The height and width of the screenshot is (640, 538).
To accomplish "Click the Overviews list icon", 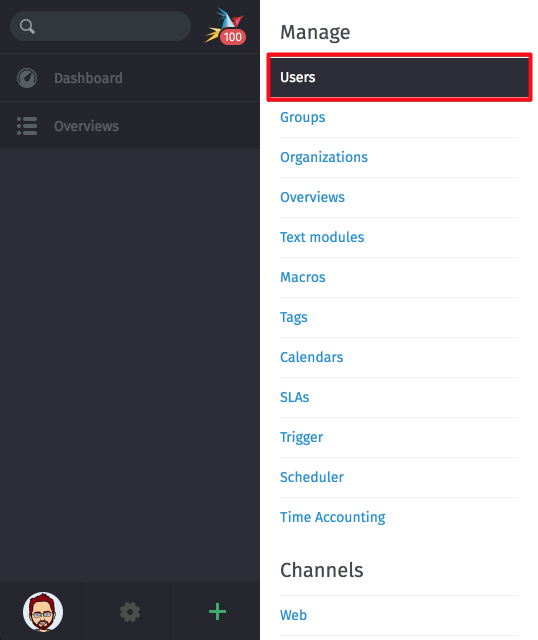I will 27,126.
